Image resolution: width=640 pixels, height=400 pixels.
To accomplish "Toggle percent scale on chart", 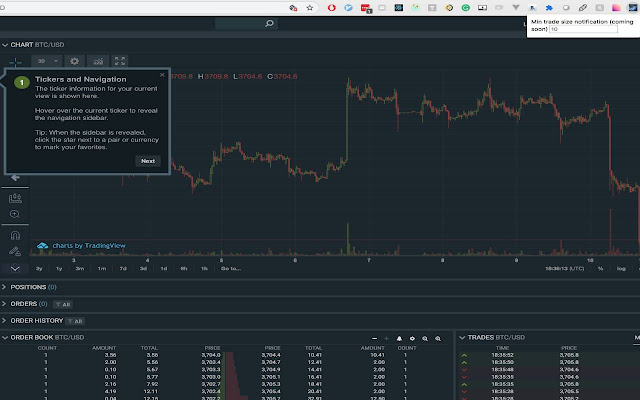I will click(x=600, y=269).
